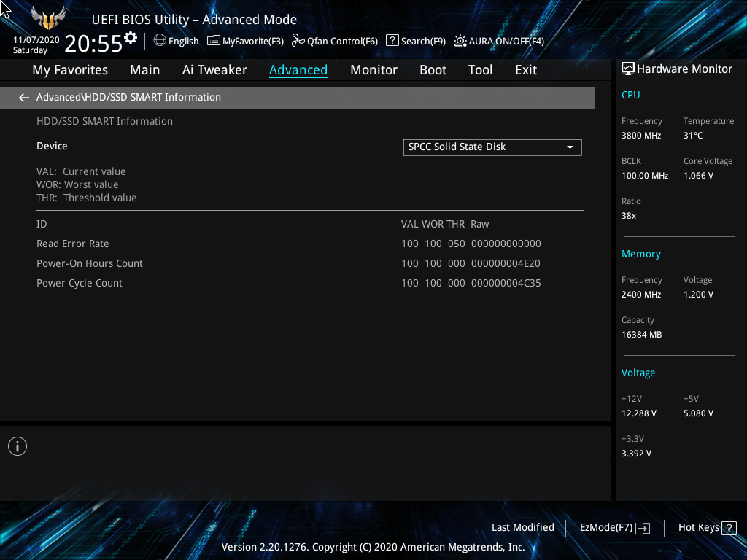Open Qfan Control(F6) fan icon

click(x=298, y=41)
